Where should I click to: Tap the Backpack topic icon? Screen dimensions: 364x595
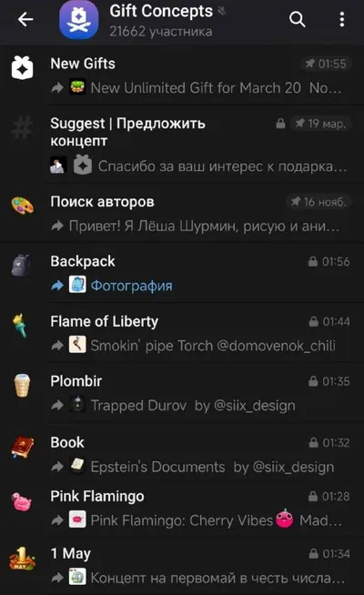[x=22, y=265]
